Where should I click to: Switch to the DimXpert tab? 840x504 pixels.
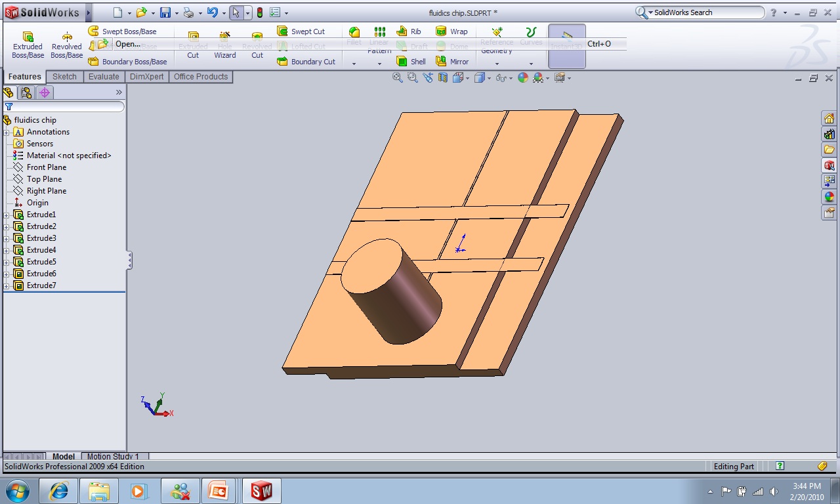coord(147,77)
